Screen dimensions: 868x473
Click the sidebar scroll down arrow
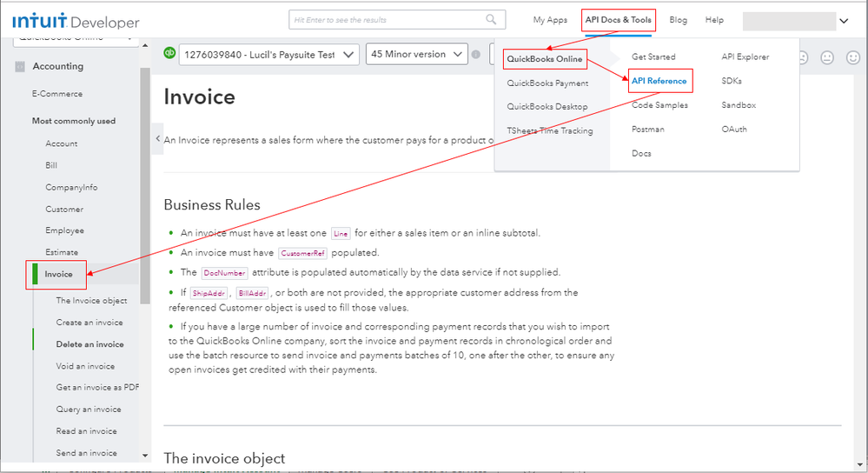pos(145,456)
